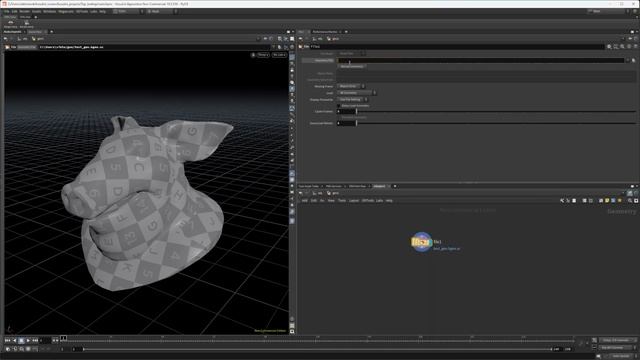Maximize the network editor pane icon
This screenshot has height=360, width=640.
point(632,186)
